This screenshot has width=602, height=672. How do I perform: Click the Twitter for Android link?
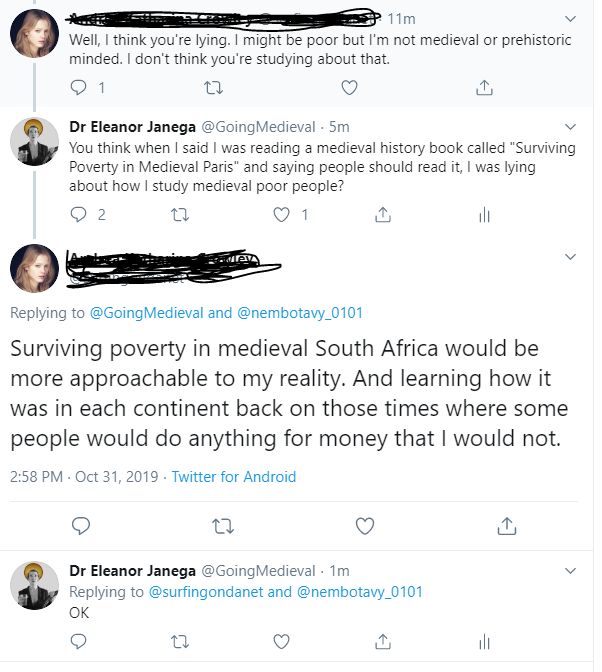(234, 477)
